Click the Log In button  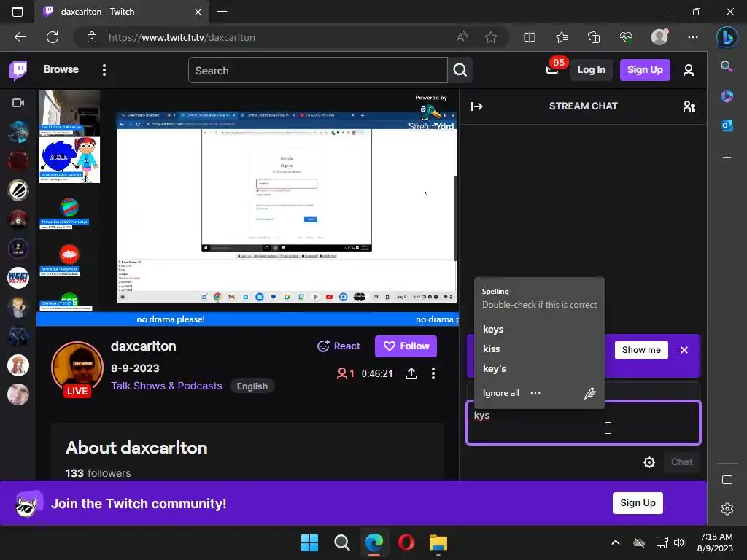[x=591, y=69]
